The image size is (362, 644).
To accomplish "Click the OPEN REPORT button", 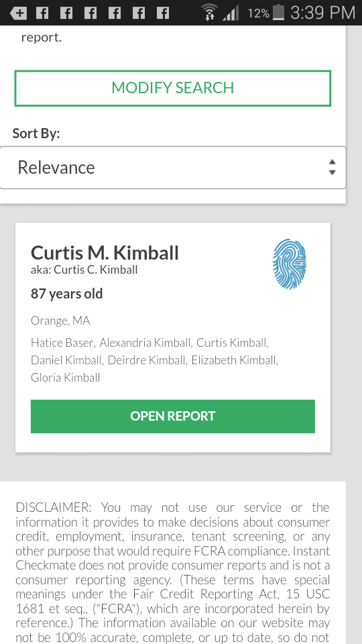I will pyautogui.click(x=173, y=416).
